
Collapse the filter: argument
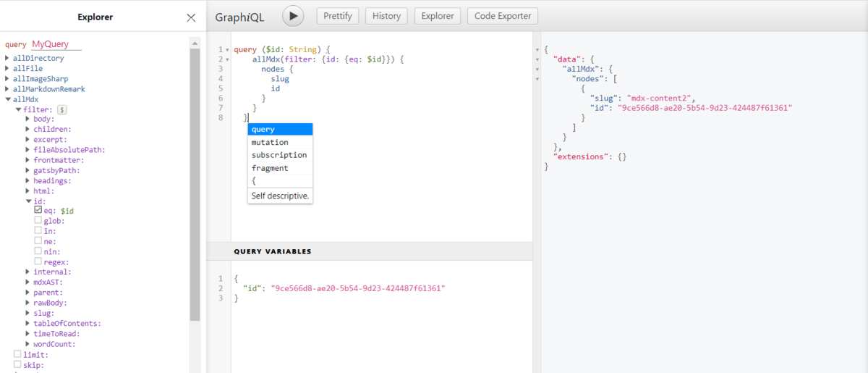[x=18, y=109]
